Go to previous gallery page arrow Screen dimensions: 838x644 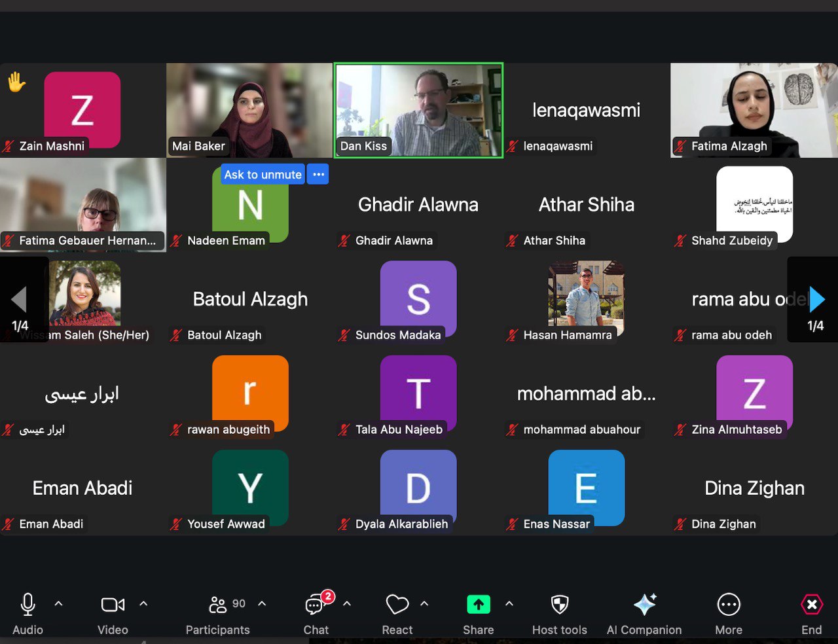pyautogui.click(x=19, y=300)
